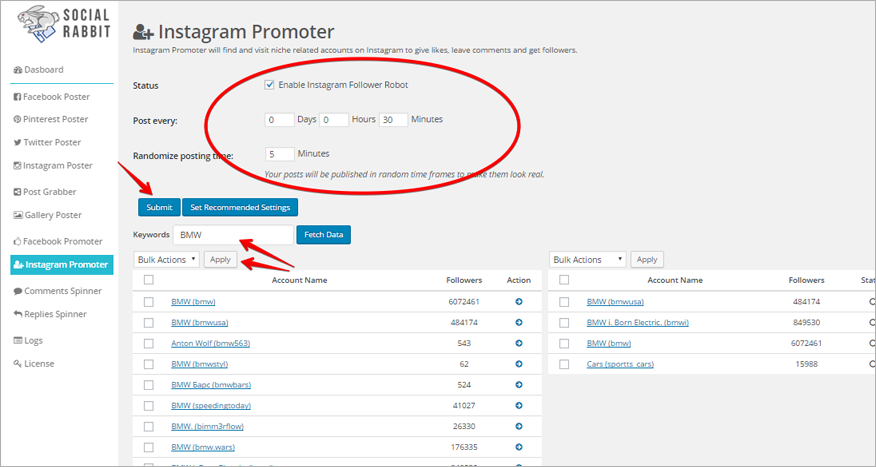This screenshot has height=467, width=876.
Task: Open the License page
Action: coord(34,364)
